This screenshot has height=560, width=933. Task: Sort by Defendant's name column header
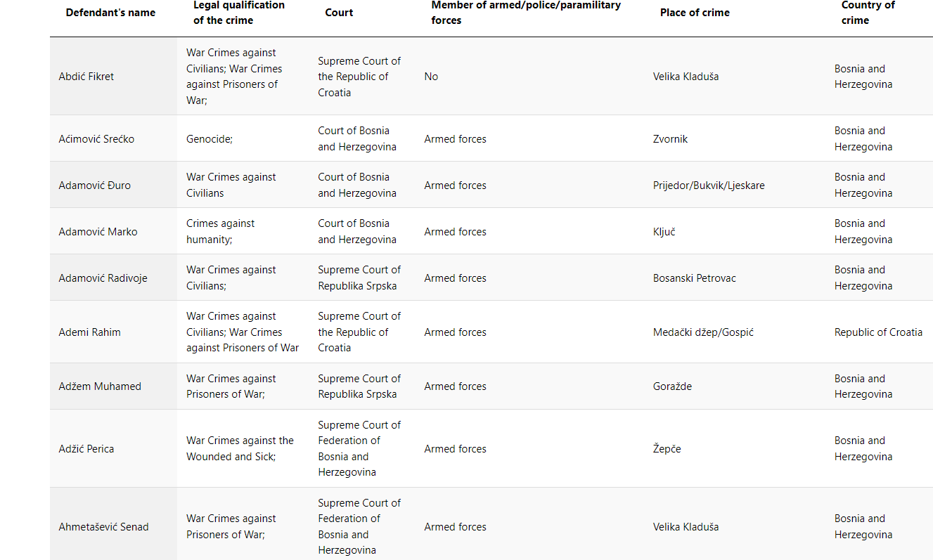pyautogui.click(x=110, y=13)
